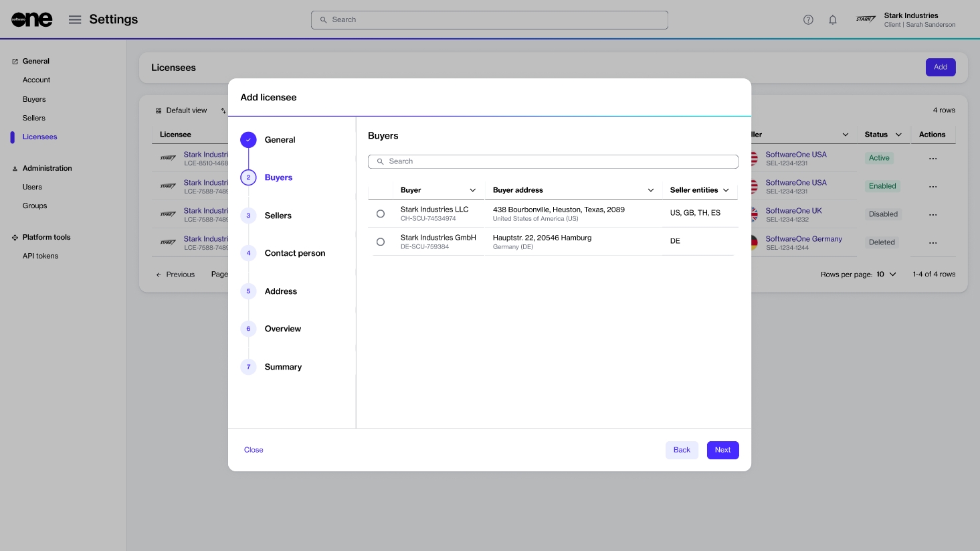The image size is (980, 551).
Task: Open the notifications bell
Action: click(833, 19)
